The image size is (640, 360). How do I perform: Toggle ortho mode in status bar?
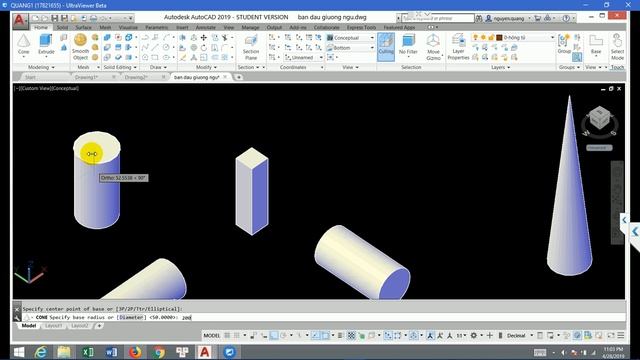[x=273, y=336]
